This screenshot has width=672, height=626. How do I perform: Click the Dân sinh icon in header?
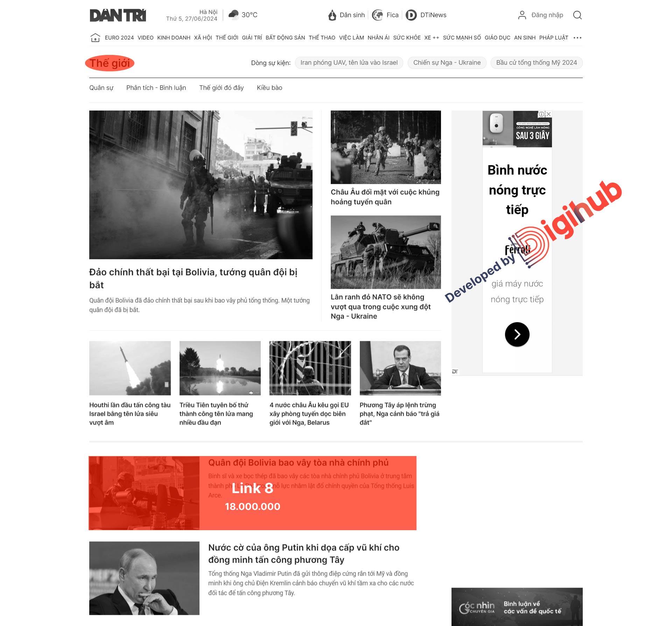point(332,15)
